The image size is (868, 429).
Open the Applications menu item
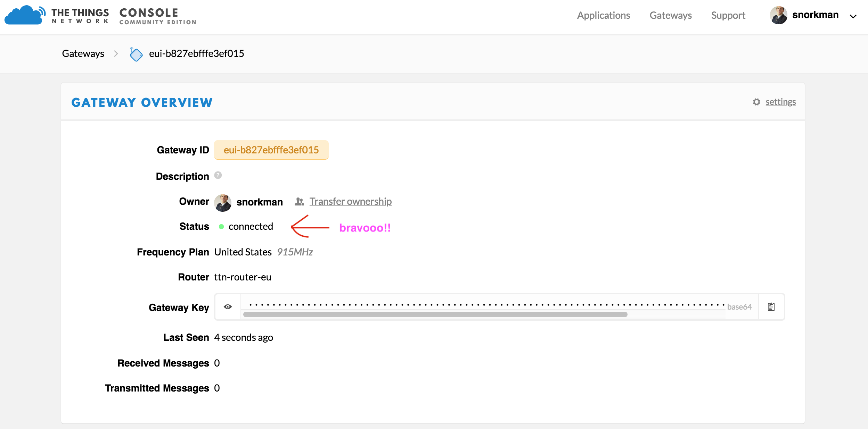[x=603, y=15]
